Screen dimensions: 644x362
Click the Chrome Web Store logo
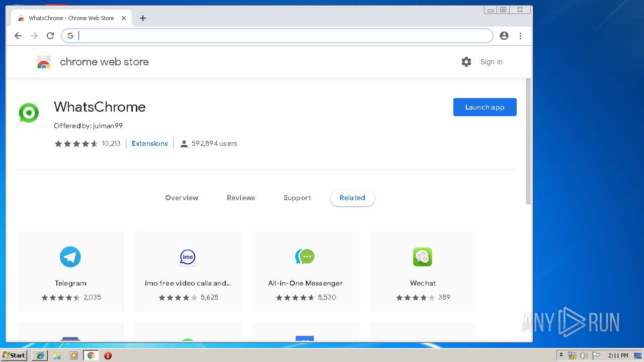click(44, 62)
